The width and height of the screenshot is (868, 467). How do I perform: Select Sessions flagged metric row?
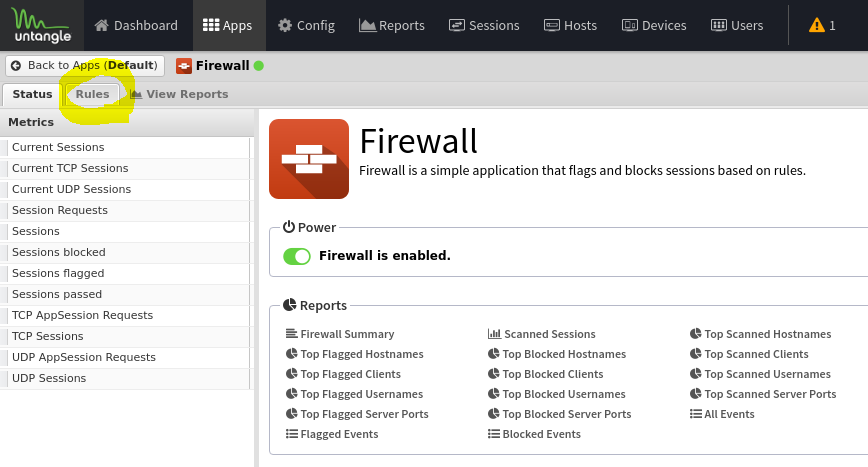[x=126, y=273]
